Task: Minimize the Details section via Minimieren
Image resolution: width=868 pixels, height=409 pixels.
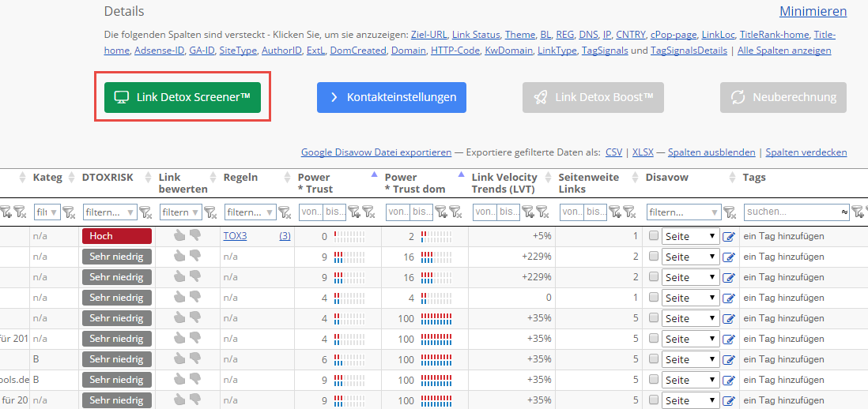Action: 813,11
